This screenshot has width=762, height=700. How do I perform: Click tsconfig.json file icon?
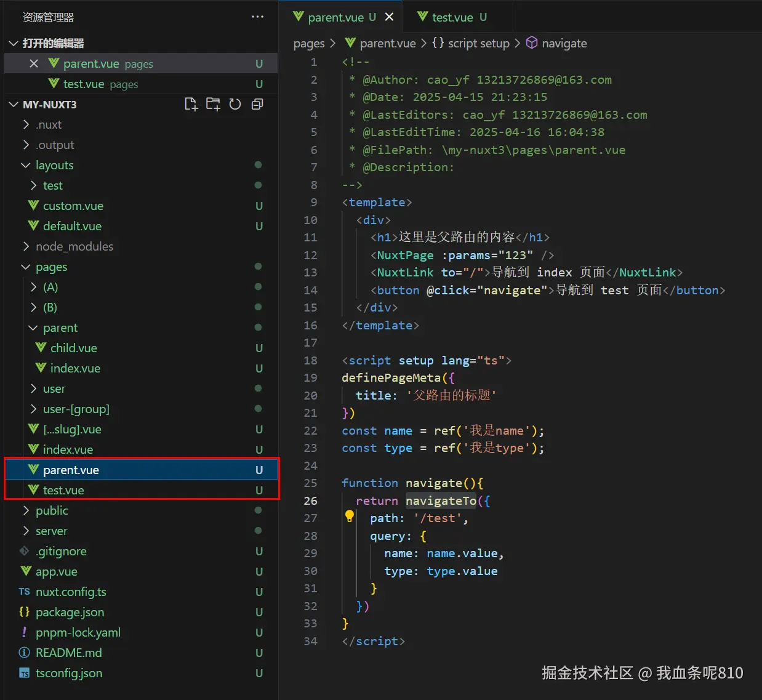(x=24, y=673)
